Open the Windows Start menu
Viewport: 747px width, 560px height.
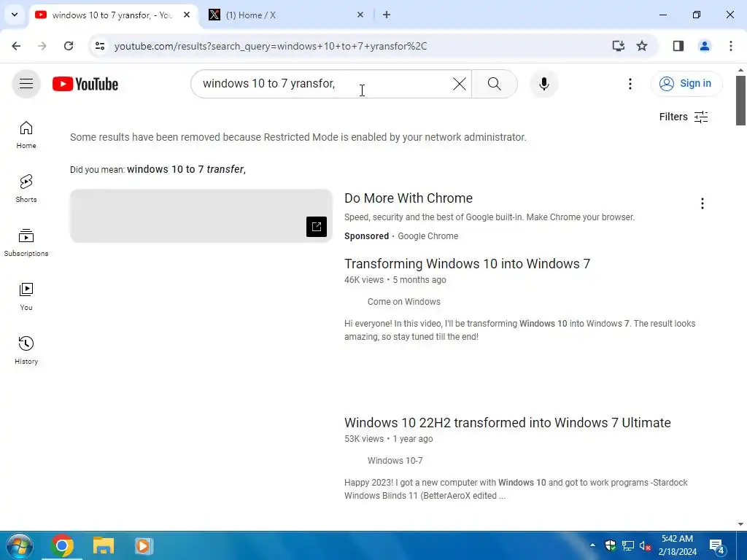[19, 545]
